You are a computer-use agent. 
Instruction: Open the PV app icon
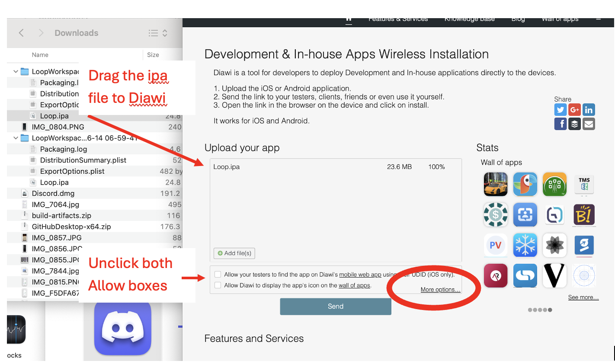click(x=496, y=245)
